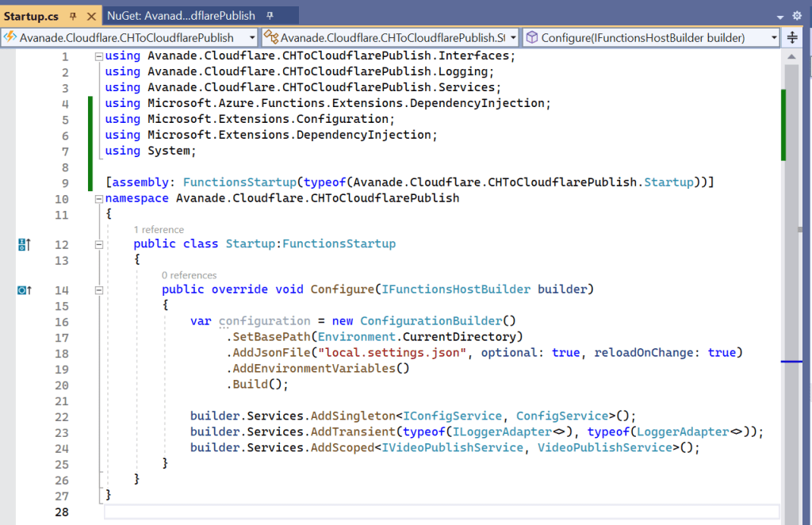Click the inheritance margin icon on line 12
Viewport: 812px width, 525px height.
[23, 244]
